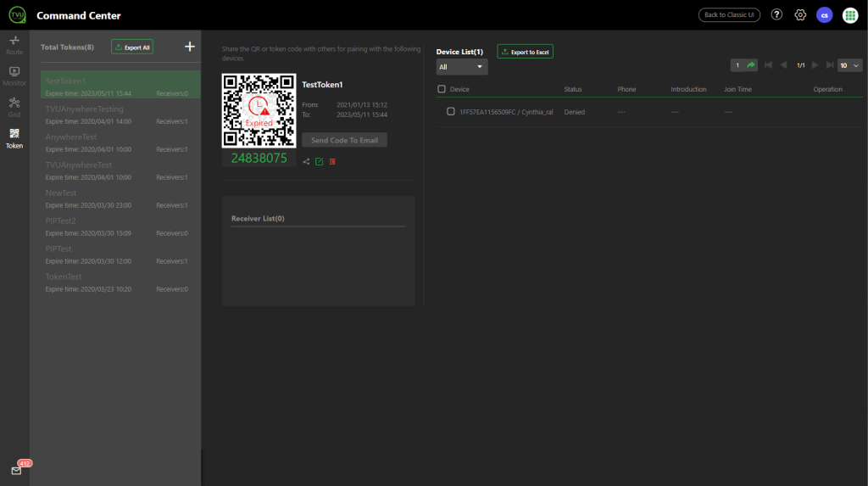Click the Receiver List(0) heading
The width and height of the screenshot is (868, 486).
(258, 218)
